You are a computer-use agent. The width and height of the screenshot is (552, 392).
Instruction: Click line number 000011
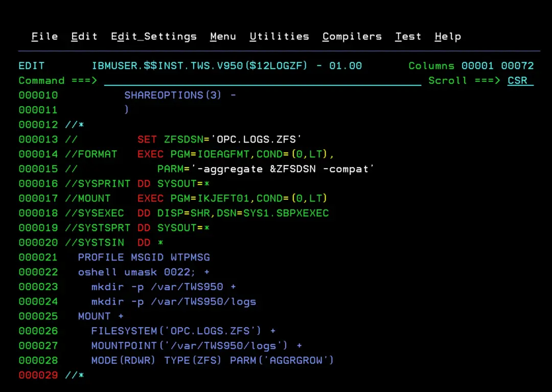(38, 110)
